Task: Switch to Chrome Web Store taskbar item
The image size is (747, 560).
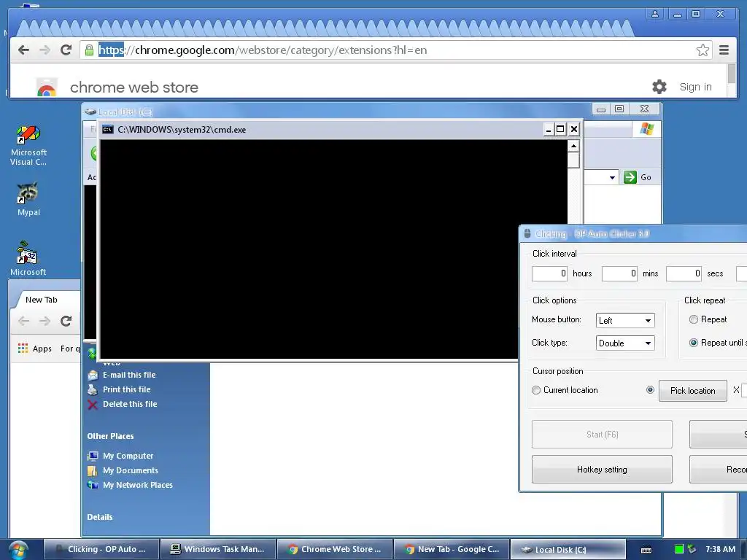Action: [x=335, y=549]
